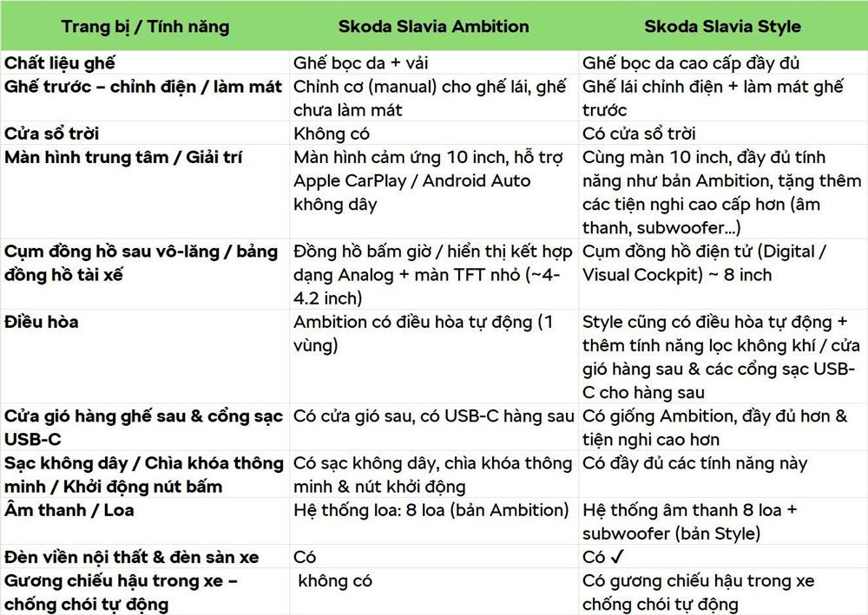Click the "Cửa sổ trời" row label

tap(52, 134)
